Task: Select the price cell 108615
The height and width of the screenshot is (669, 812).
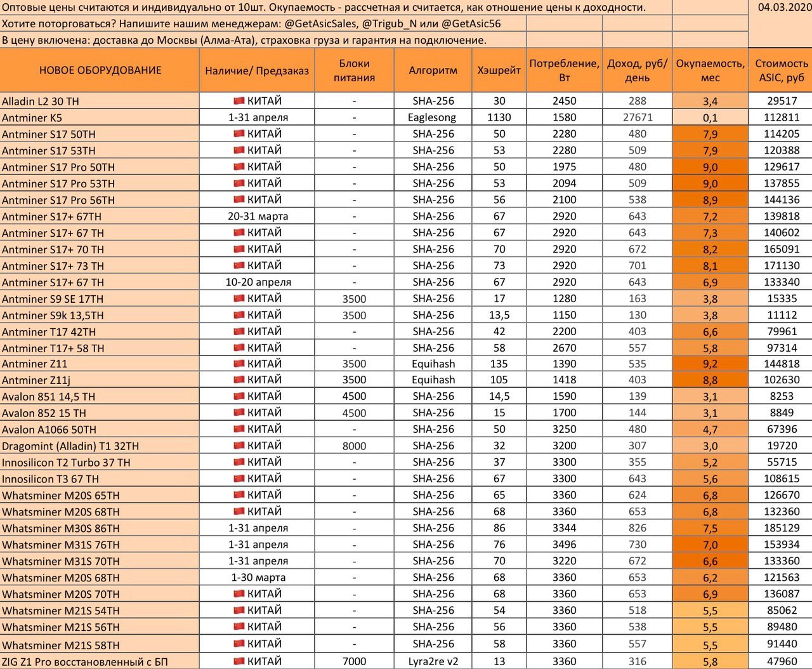Action: click(x=781, y=479)
